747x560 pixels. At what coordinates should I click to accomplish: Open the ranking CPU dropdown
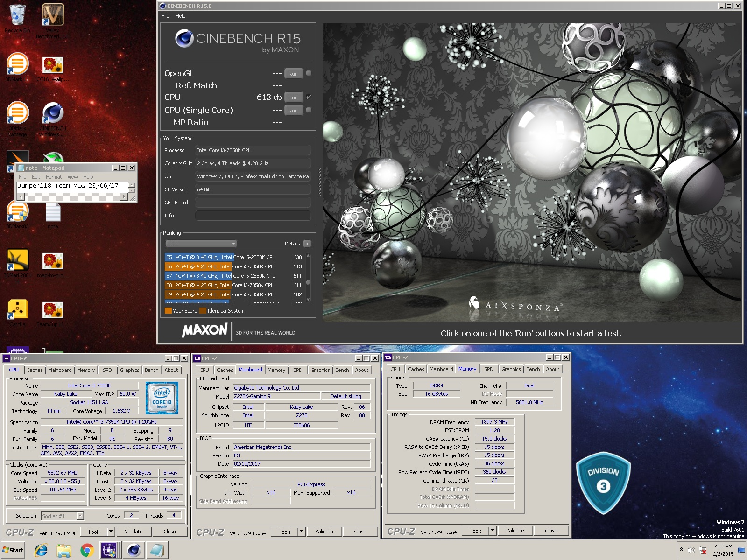click(201, 244)
